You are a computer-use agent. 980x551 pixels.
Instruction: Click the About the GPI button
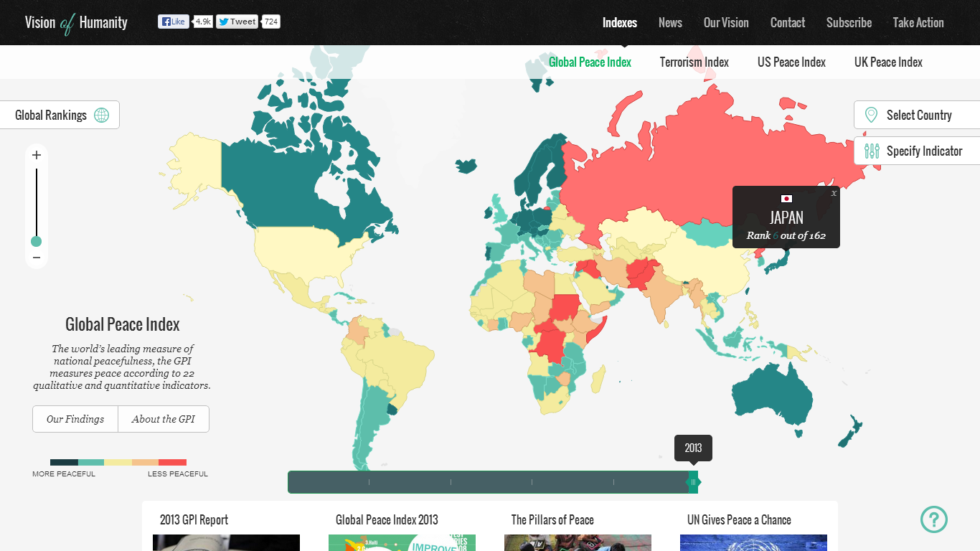164,419
